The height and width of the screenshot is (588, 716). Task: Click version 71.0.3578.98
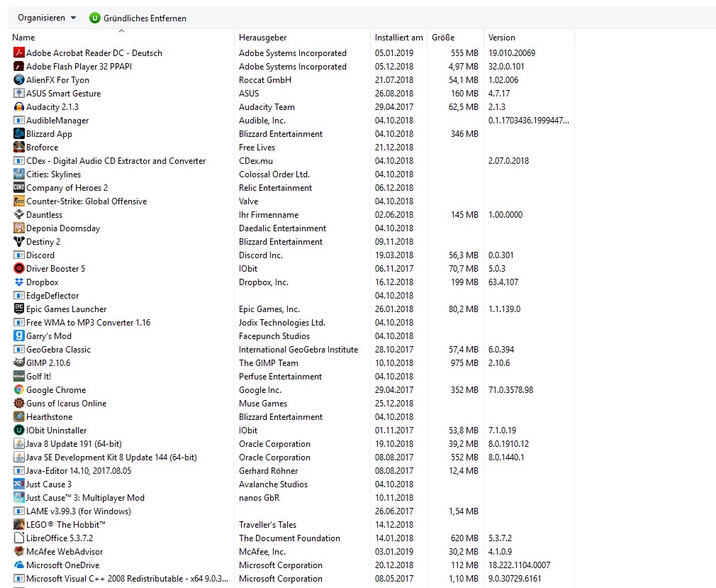510,389
